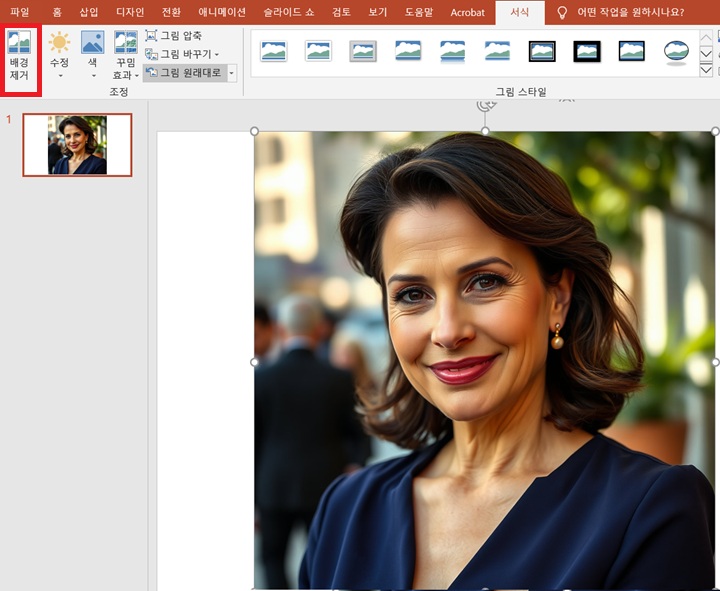720x591 pixels.
Task: Apply the fourth picture style with drop shadow
Action: pyautogui.click(x=408, y=51)
